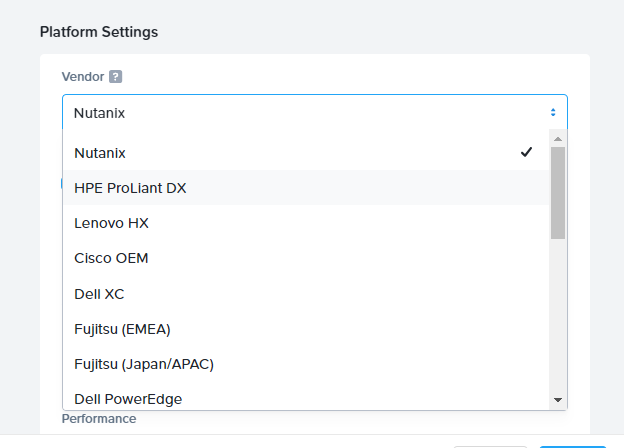
Task: Choose Dell PowerEdge from the list
Action: point(128,398)
